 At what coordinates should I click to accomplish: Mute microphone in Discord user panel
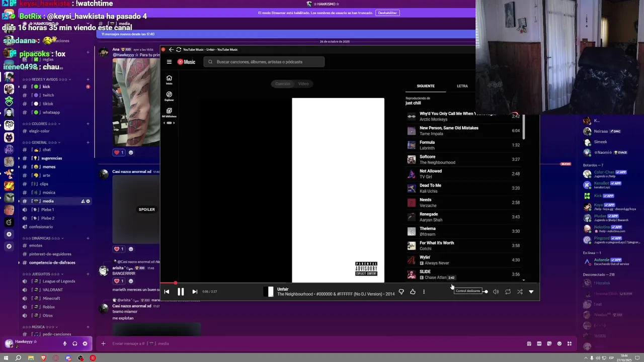(x=64, y=344)
